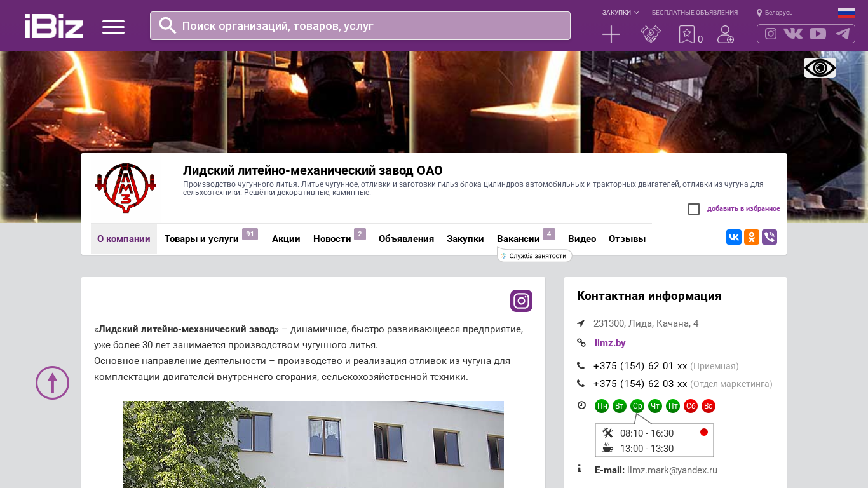The width and height of the screenshot is (868, 488).
Task: Change the Беларусь location selector
Action: click(775, 13)
